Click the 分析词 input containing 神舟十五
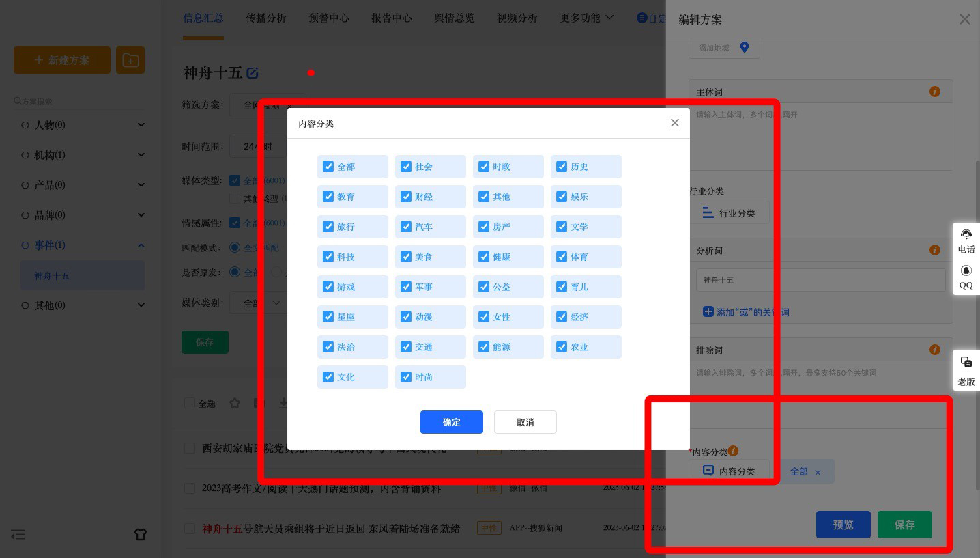Screen dimensions: 980x558 [821, 280]
